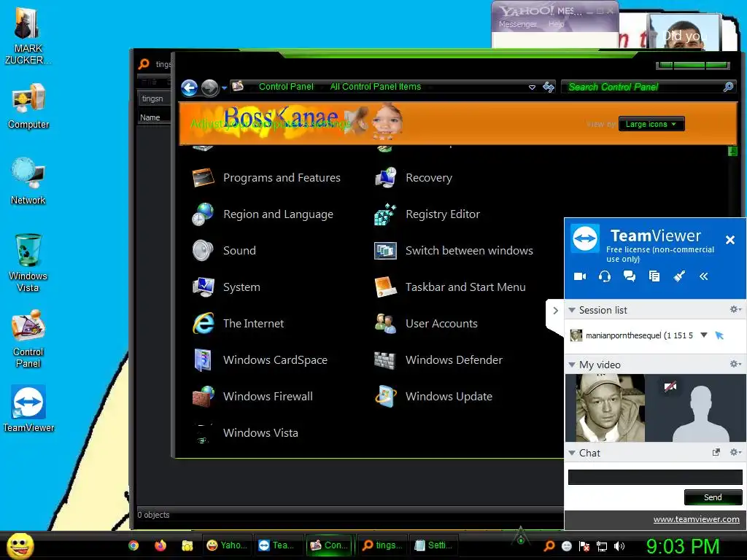The height and width of the screenshot is (560, 747).
Task: Open Switch between windows
Action: click(x=454, y=251)
